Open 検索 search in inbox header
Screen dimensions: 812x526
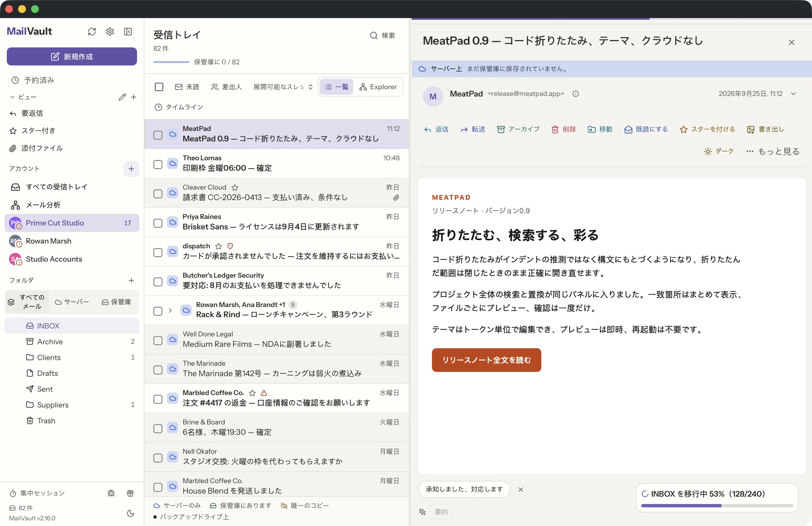(x=383, y=36)
